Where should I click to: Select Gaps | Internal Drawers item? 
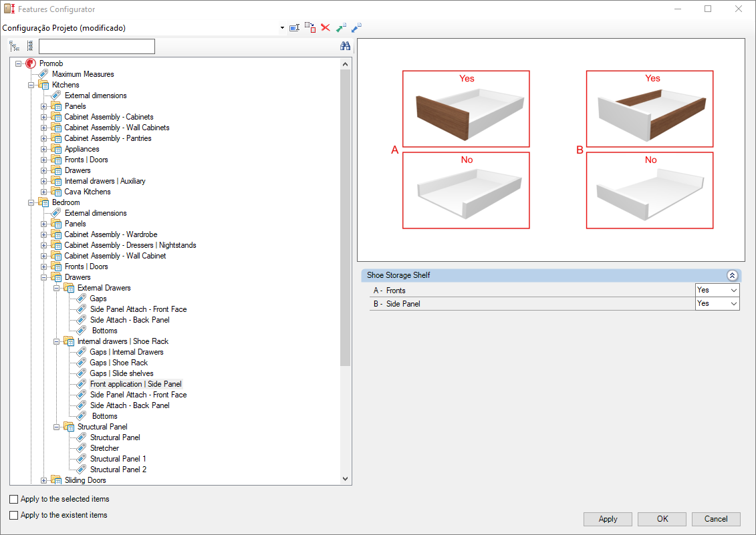[126, 352]
